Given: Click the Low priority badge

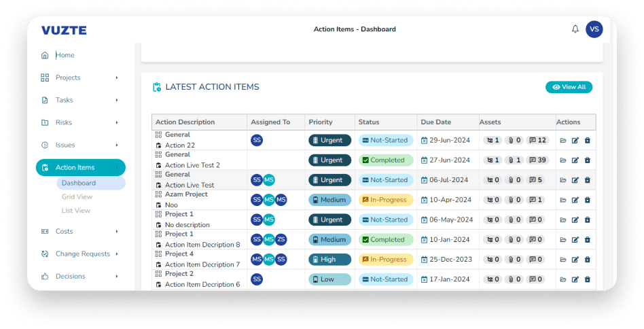Looking at the screenshot, I should (329, 279).
